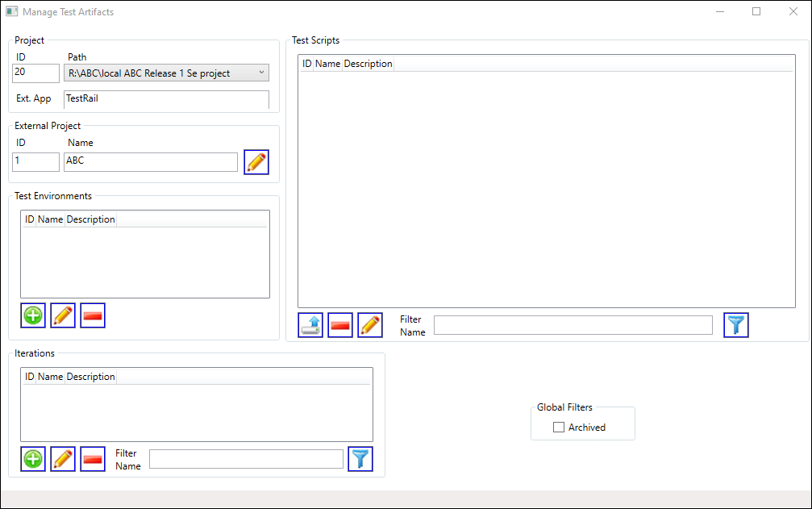Remove the selected Iteration
This screenshot has width=812, height=509.
[x=92, y=458]
